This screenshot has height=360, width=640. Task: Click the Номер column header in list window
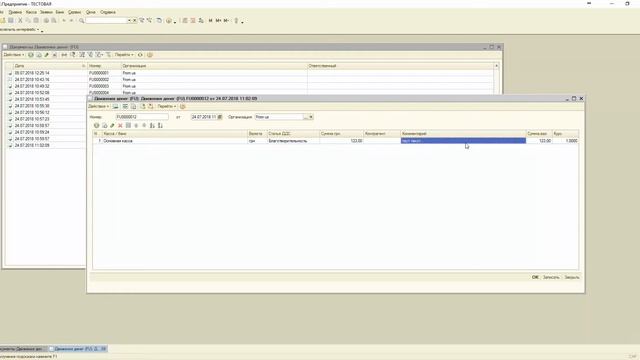[x=104, y=66]
